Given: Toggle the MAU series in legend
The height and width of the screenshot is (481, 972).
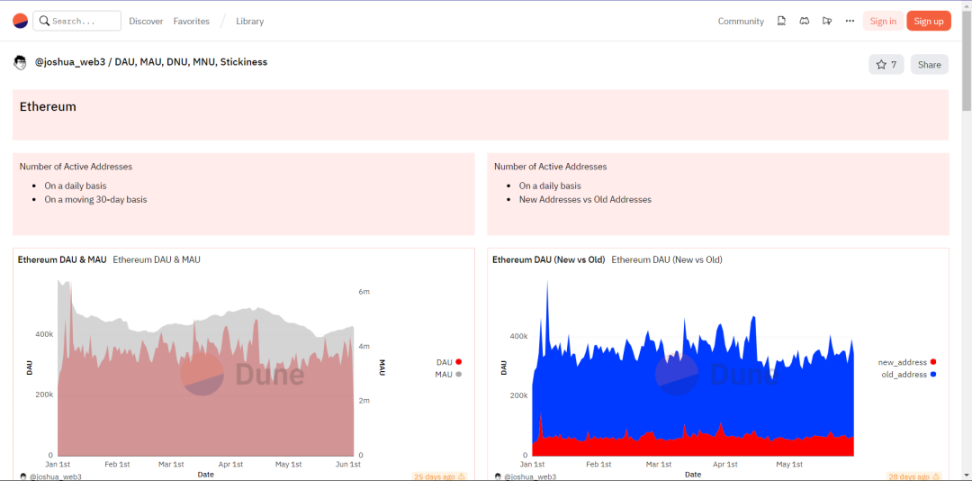Looking at the screenshot, I should 448,374.
